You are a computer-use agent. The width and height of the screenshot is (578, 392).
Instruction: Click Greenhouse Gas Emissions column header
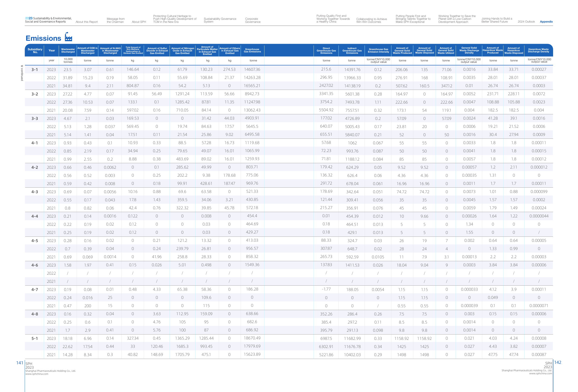pyautogui.click(x=252, y=50)
